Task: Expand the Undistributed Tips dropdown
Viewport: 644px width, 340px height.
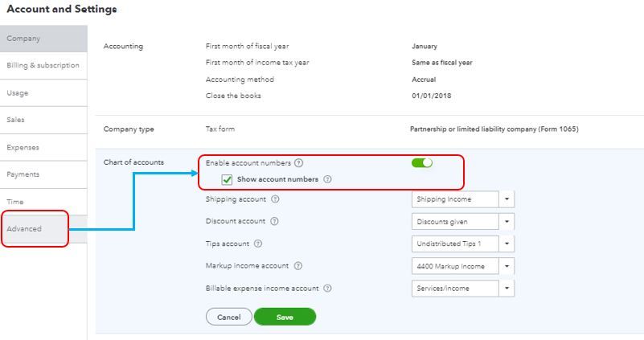Action: click(507, 244)
